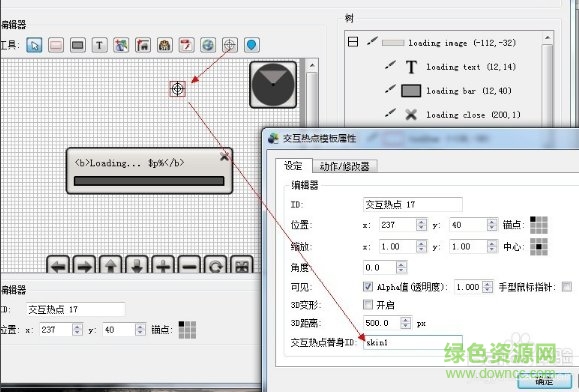This screenshot has width=579, height=392.
Task: Increase 3D距离 with stepper arrow
Action: (406, 320)
